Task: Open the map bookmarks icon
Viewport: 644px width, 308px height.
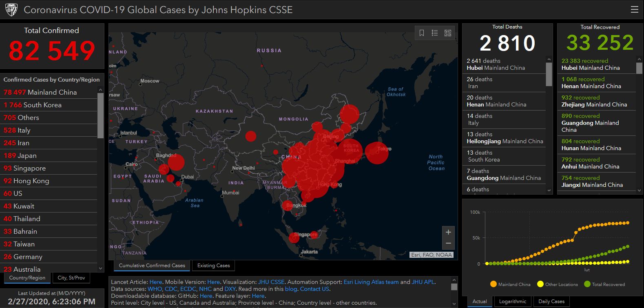Action: (422, 33)
